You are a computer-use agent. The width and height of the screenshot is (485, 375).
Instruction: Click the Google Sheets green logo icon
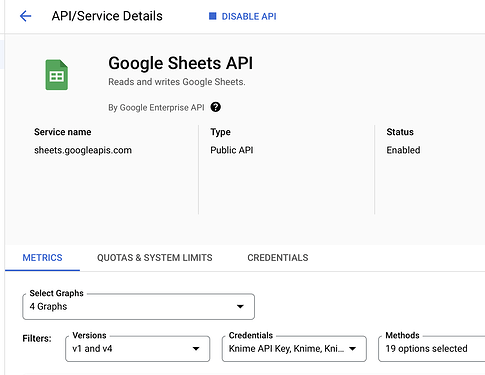point(57,75)
